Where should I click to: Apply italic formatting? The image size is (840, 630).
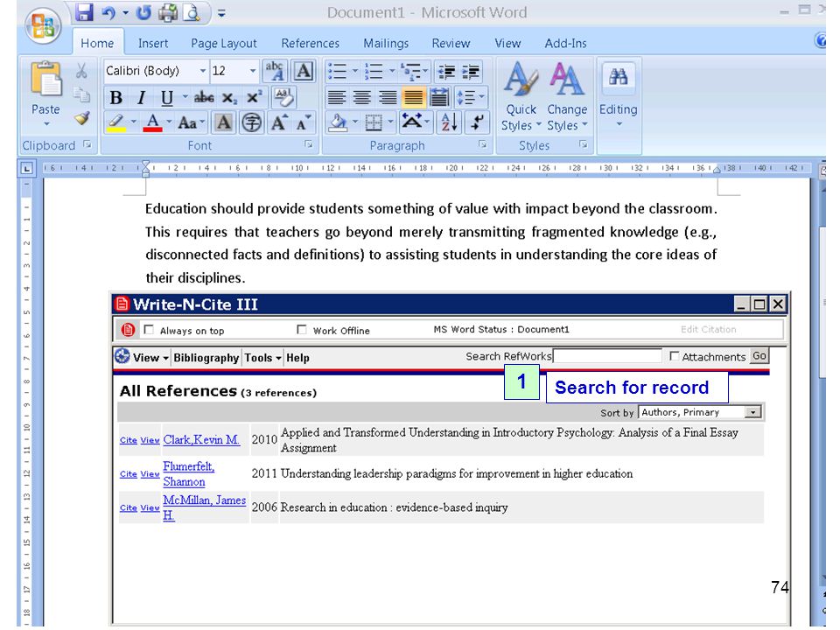141,97
